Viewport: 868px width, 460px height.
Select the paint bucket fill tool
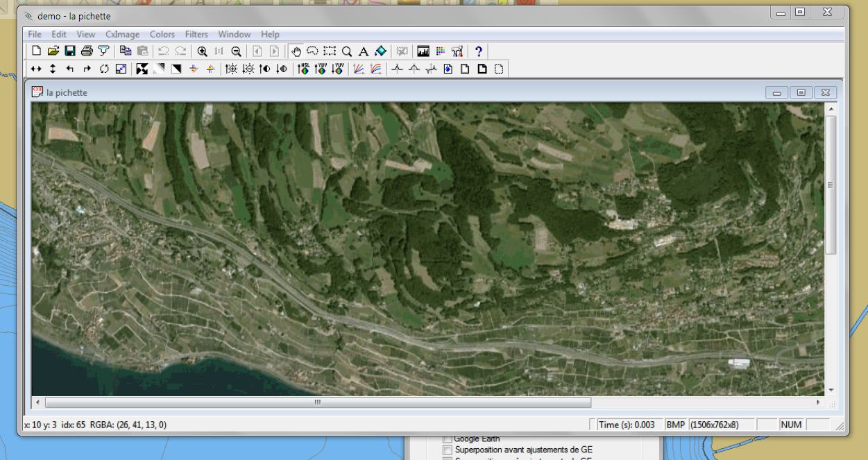click(380, 51)
